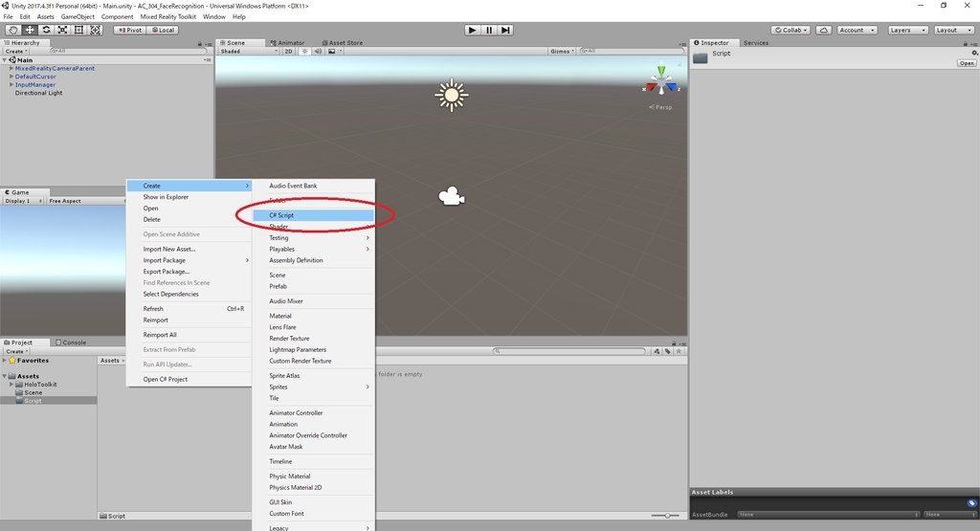980x531 pixels.
Task: Click the sun light gizmo in scene
Action: click(452, 95)
